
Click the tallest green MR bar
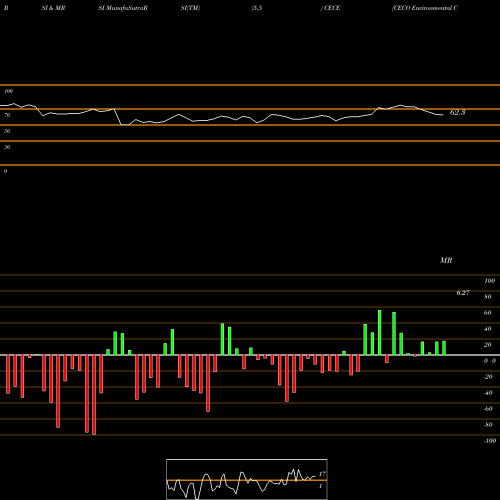[x=380, y=332]
